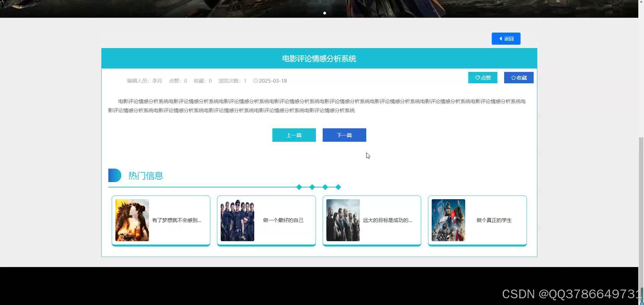Click the 下一篇 next article button
Image resolution: width=644 pixels, height=305 pixels.
[344, 135]
